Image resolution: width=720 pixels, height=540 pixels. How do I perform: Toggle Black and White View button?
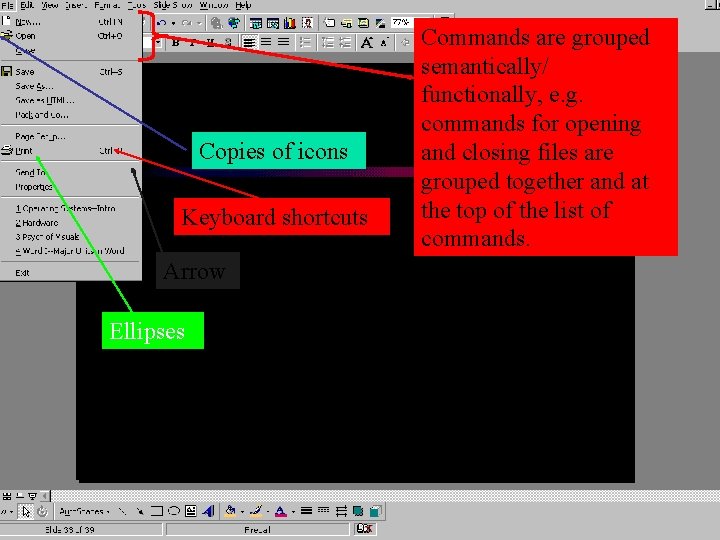pyautogui.click(x=380, y=22)
